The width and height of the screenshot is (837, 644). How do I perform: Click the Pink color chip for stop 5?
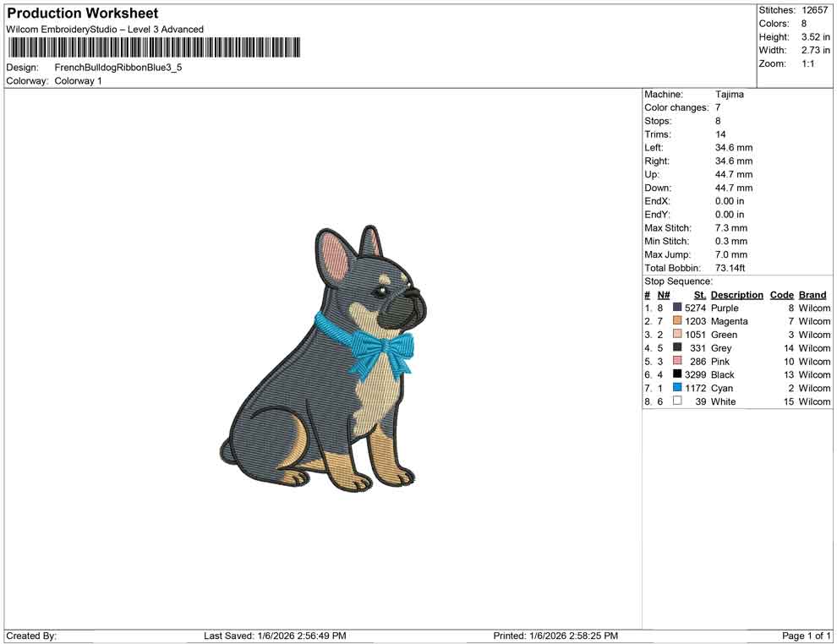coord(676,362)
